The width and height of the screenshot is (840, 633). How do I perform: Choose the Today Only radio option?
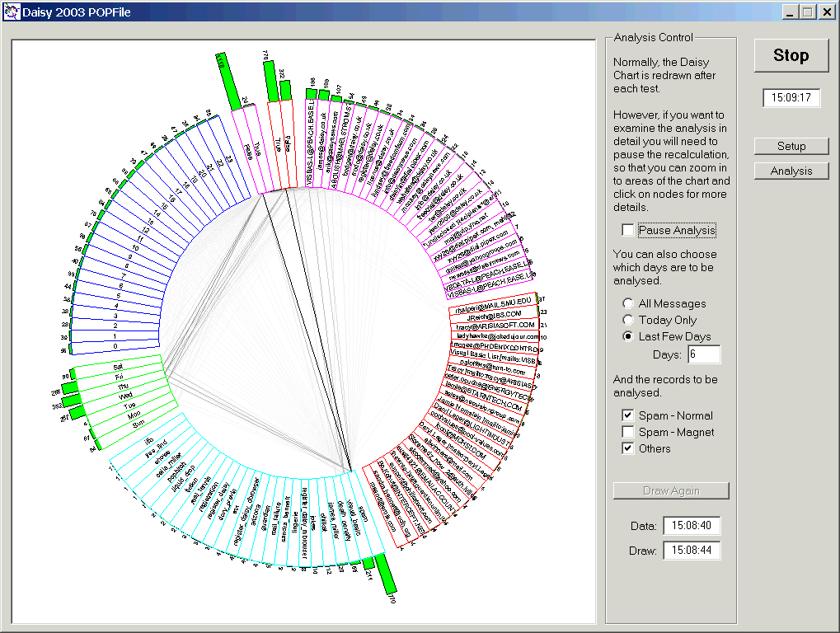[x=629, y=320]
